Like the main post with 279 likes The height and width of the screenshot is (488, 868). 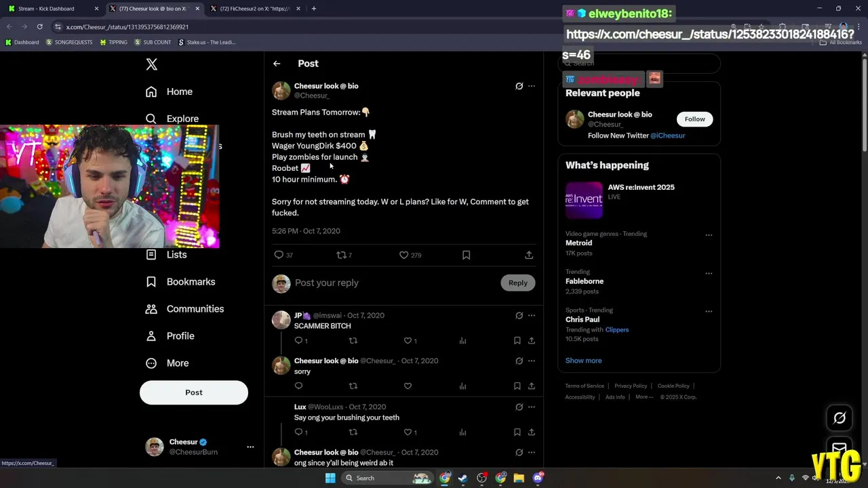403,255
